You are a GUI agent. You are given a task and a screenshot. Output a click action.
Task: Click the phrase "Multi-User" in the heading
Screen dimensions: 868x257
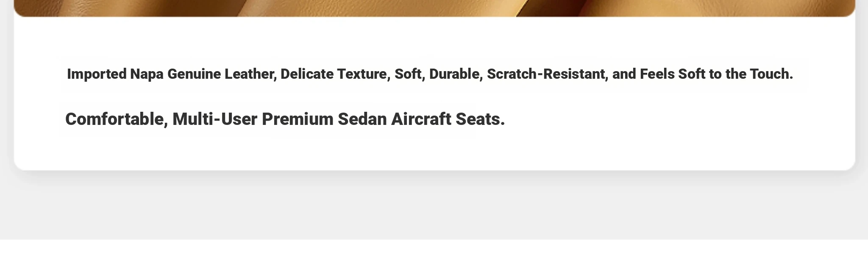point(214,119)
